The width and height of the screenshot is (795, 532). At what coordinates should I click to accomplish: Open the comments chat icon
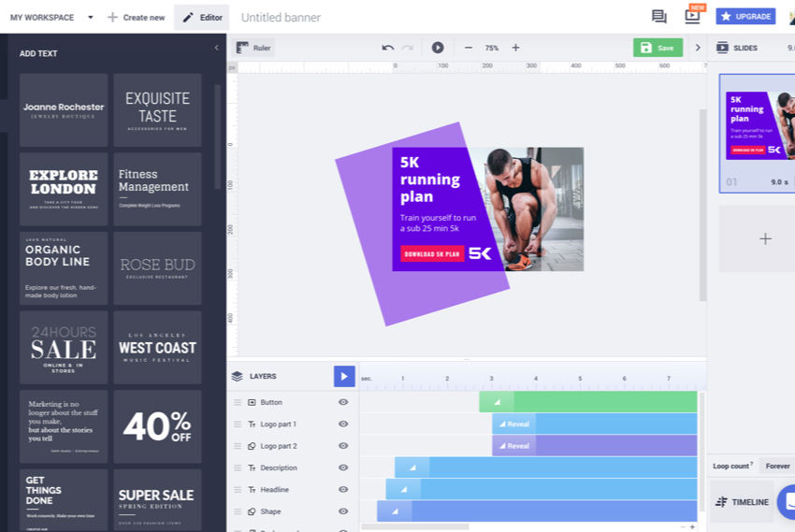659,17
